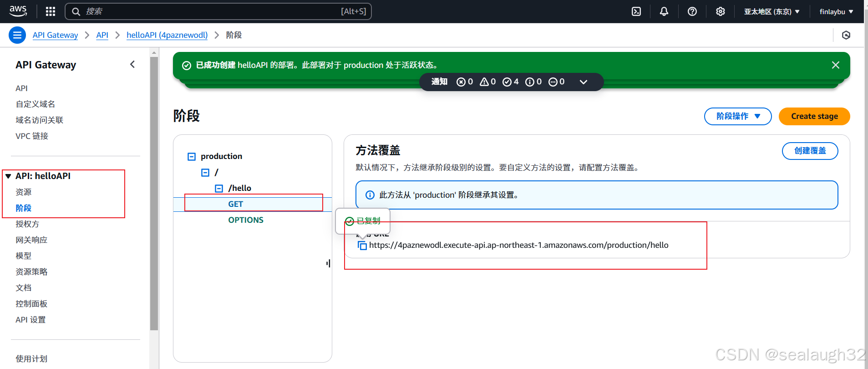Open the 阶段操作 dropdown
The height and width of the screenshot is (369, 868).
(x=738, y=116)
